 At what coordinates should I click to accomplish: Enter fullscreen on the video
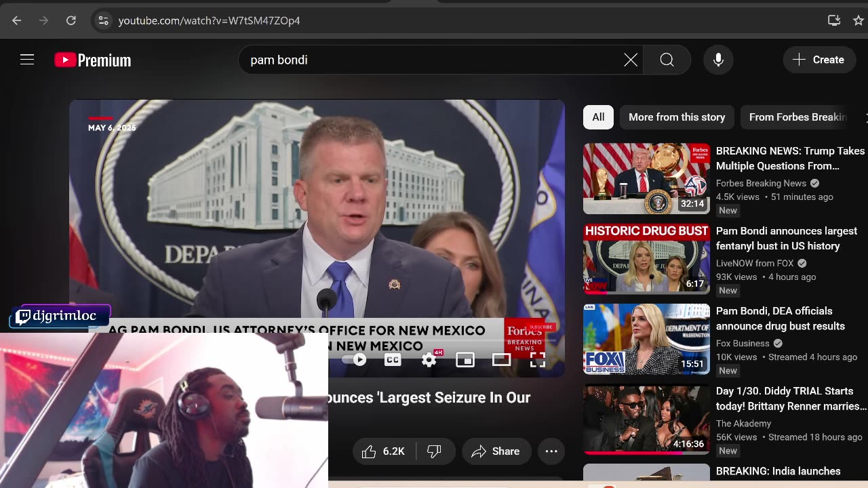(538, 360)
